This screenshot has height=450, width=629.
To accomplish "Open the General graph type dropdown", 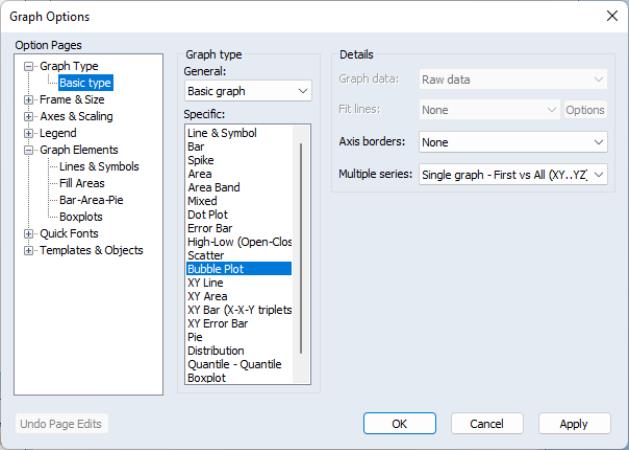I will [x=248, y=91].
